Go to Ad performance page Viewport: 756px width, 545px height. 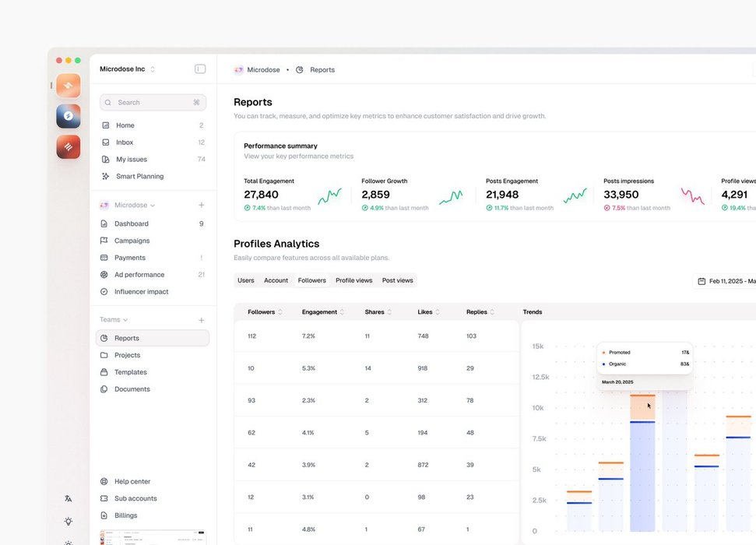(x=139, y=275)
